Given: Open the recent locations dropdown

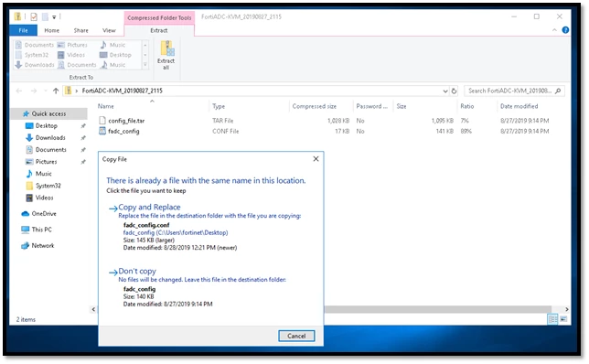Looking at the screenshot, I should (x=46, y=91).
